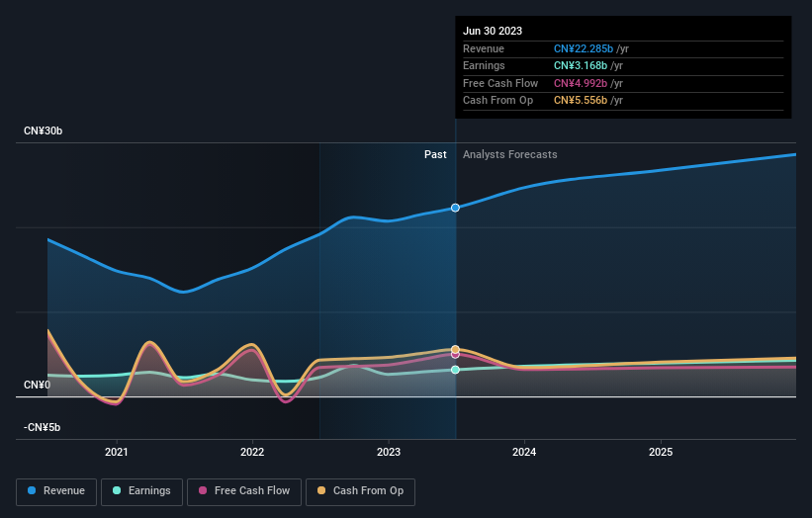This screenshot has width=812, height=518.
Task: Click the Revenue row label in tooltip
Action: [484, 48]
